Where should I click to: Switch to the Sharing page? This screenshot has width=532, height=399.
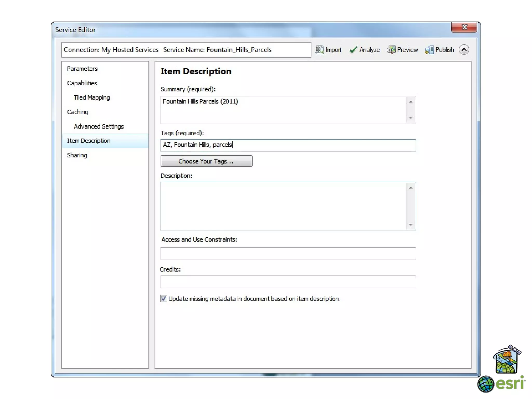[x=77, y=155]
